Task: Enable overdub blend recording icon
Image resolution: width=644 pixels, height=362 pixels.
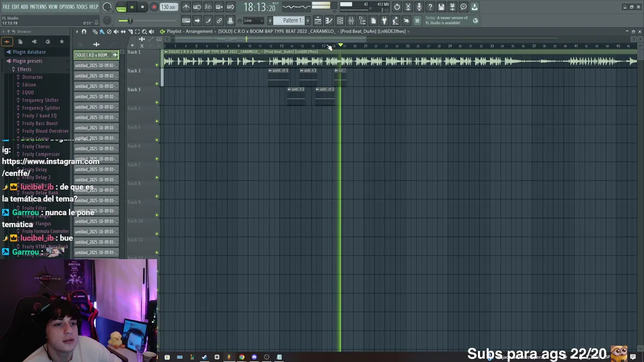Action: coord(219,7)
